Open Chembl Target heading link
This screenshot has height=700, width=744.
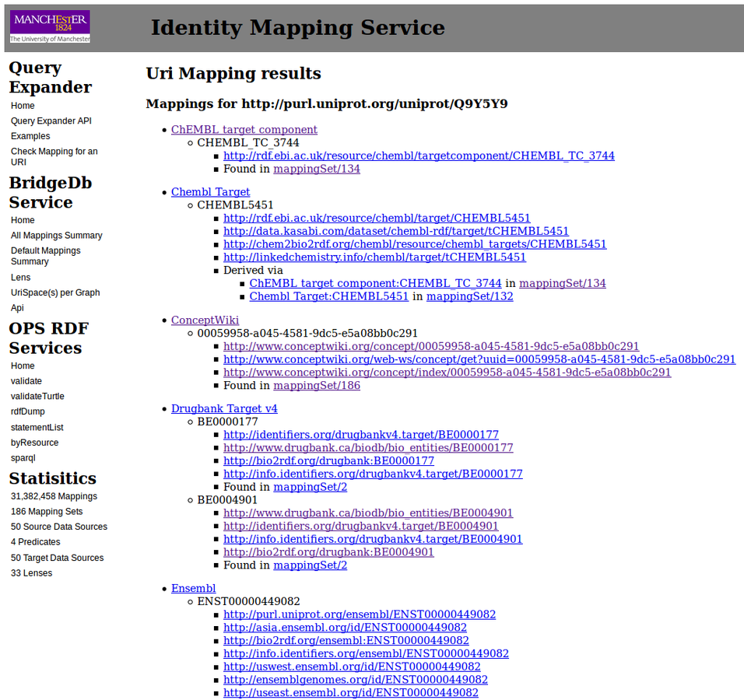click(x=210, y=191)
